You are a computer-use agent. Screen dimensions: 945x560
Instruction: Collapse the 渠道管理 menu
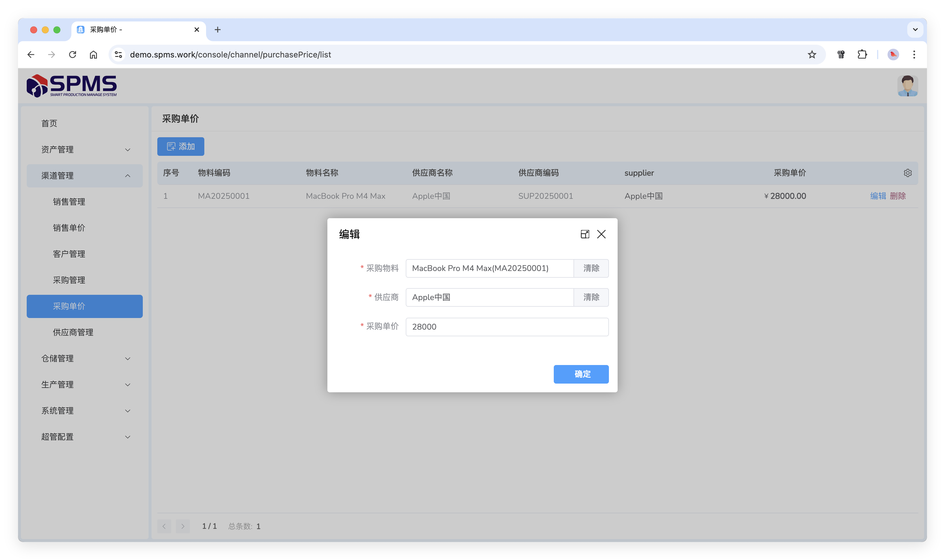point(84,176)
